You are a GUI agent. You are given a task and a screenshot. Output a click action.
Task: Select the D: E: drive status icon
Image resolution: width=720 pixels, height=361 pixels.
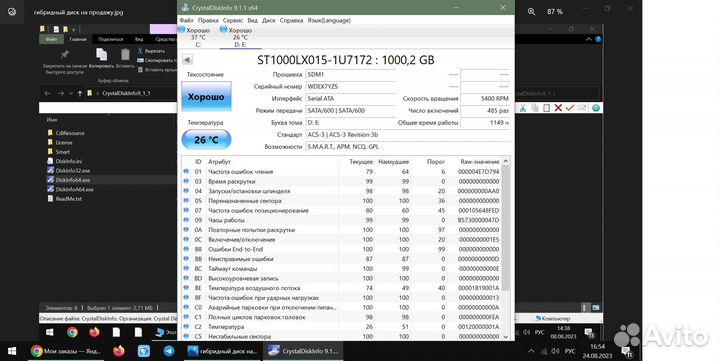(x=224, y=30)
